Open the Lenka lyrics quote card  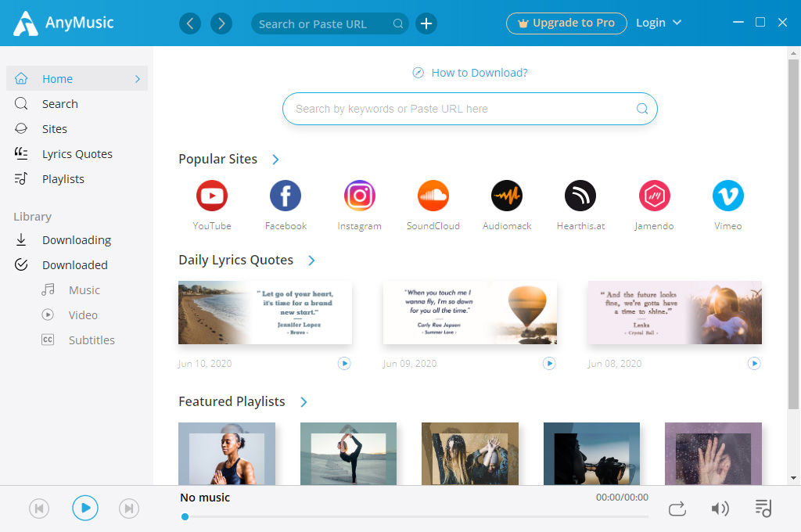[675, 312]
